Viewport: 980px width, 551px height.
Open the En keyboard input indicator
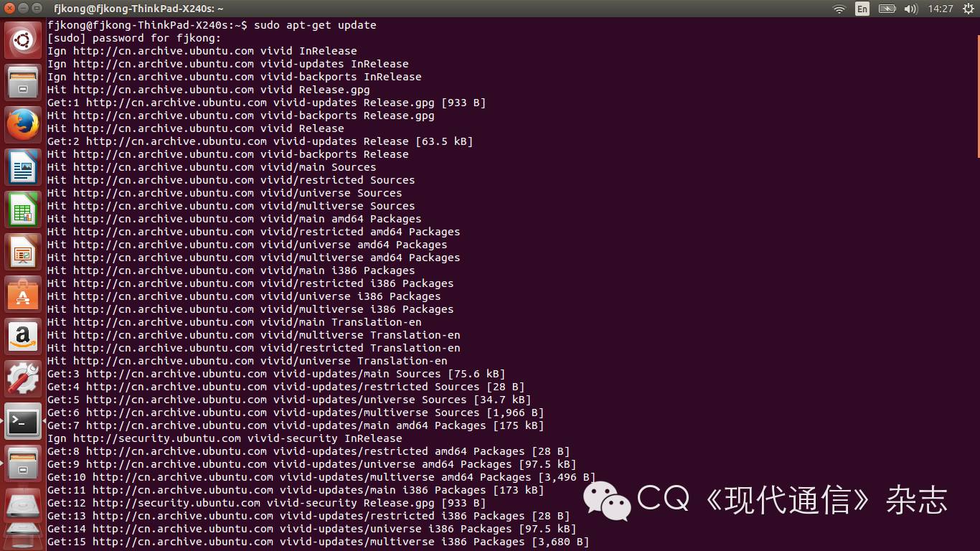tap(862, 9)
